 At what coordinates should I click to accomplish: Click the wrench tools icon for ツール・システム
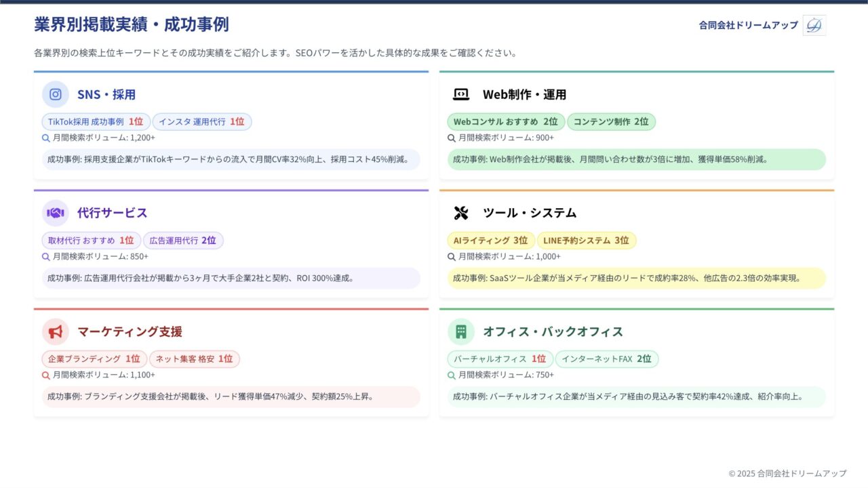click(461, 213)
